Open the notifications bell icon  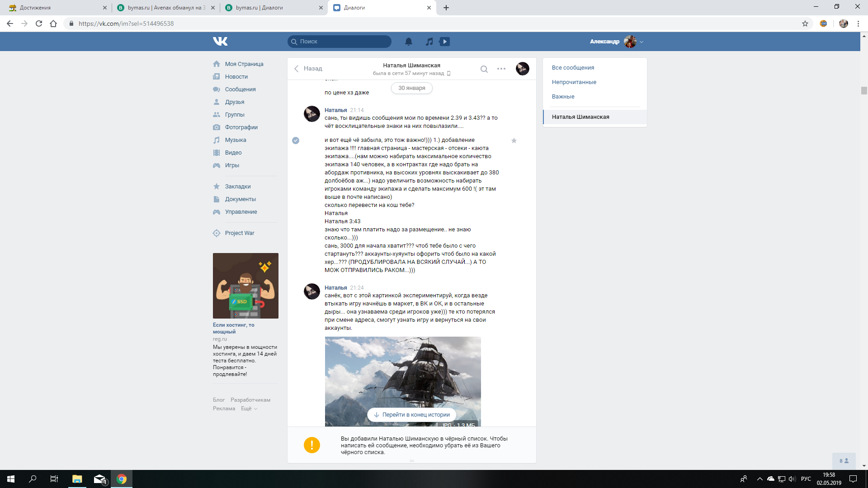pyautogui.click(x=408, y=42)
